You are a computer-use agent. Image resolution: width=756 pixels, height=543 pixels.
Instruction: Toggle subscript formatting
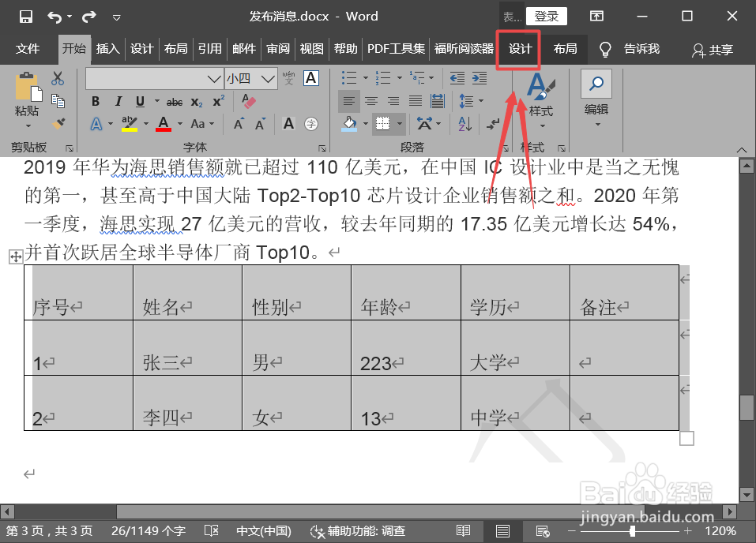pos(197,102)
